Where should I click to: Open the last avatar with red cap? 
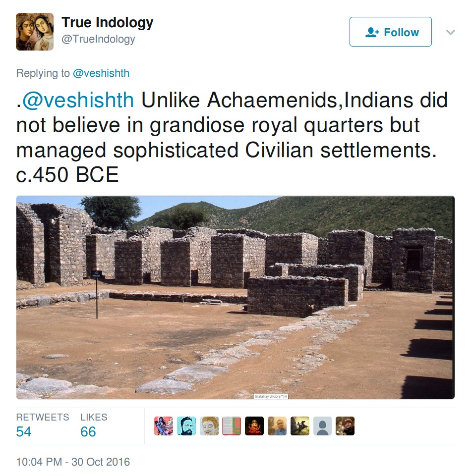345,426
